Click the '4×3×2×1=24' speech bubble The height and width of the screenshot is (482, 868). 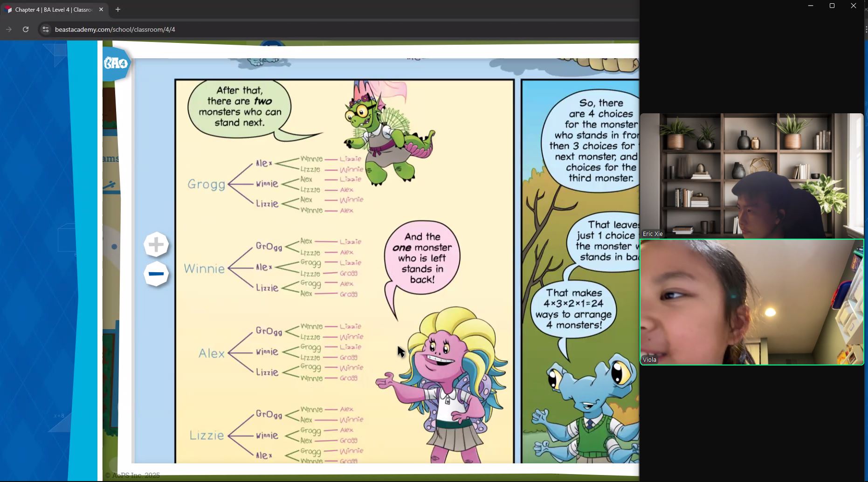click(x=573, y=309)
